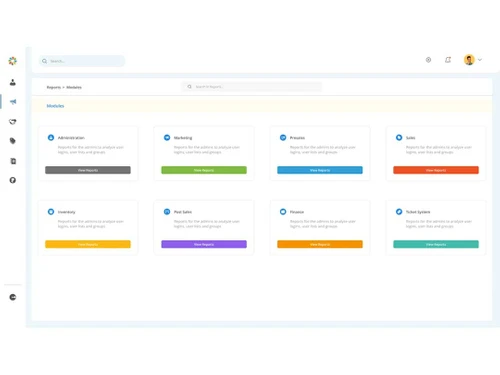Viewport: 500px width, 375px height.
Task: Select the megaphone icon in sidebar
Action: point(13,102)
